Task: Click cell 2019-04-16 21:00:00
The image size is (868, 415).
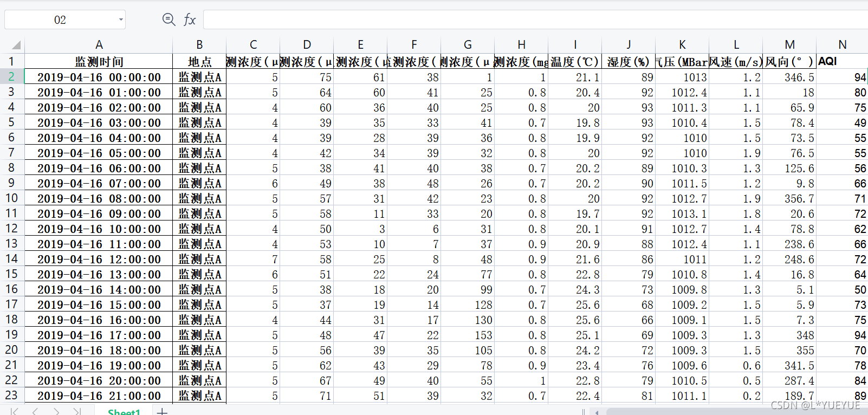Action: pos(99,395)
